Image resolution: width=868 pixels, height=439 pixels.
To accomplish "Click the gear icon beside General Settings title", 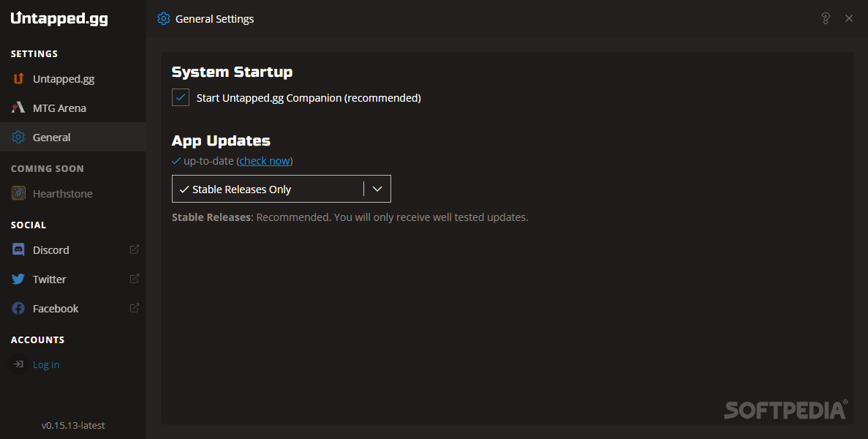I will coord(163,19).
